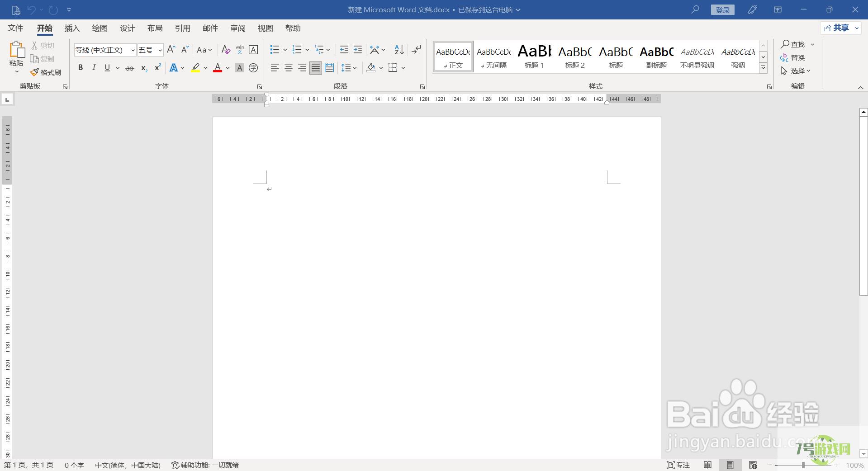Click the vertical scrollbar thumb
Viewport: 868px width, 471px height.
point(863,206)
